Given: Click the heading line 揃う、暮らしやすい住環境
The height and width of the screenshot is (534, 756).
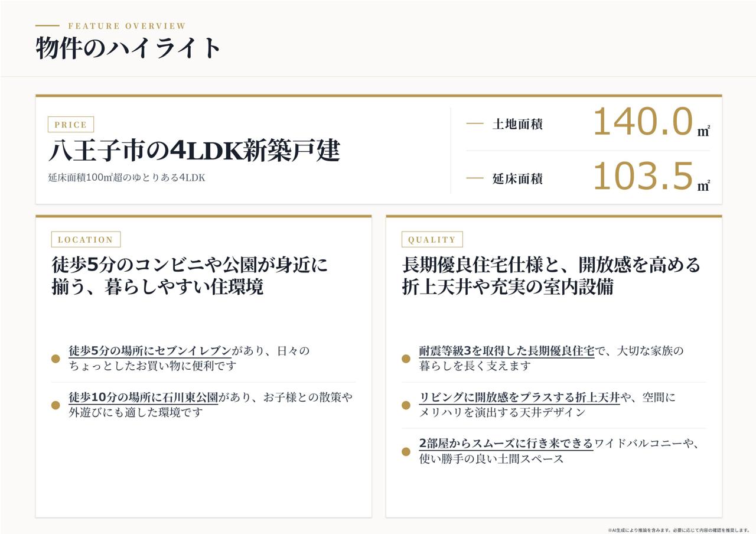Looking at the screenshot, I should 158,287.
